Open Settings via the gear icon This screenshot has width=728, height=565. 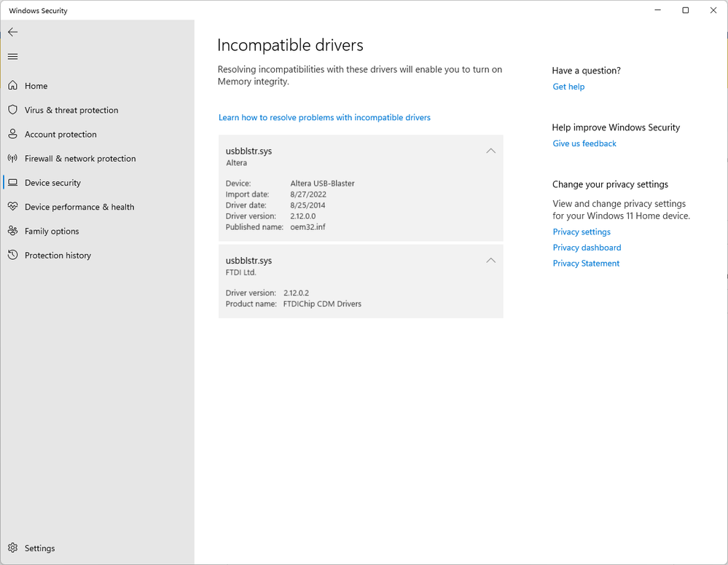click(12, 548)
